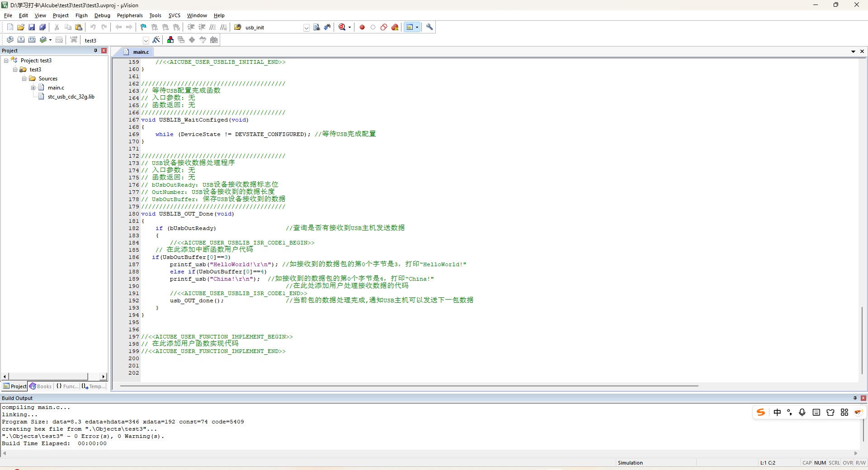Viewport: 868px width, 470px height.
Task: Click the USBLIB_OUT_Done function name
Action: (186, 214)
